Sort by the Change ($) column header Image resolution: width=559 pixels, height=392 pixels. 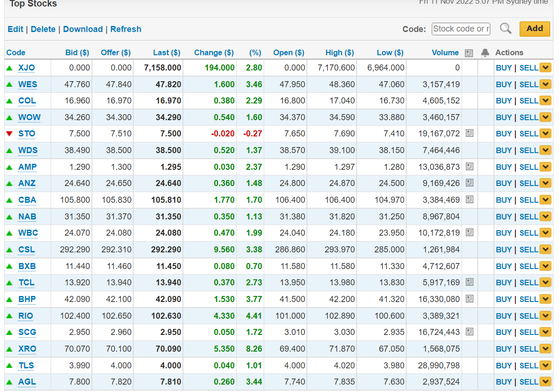[x=214, y=53]
